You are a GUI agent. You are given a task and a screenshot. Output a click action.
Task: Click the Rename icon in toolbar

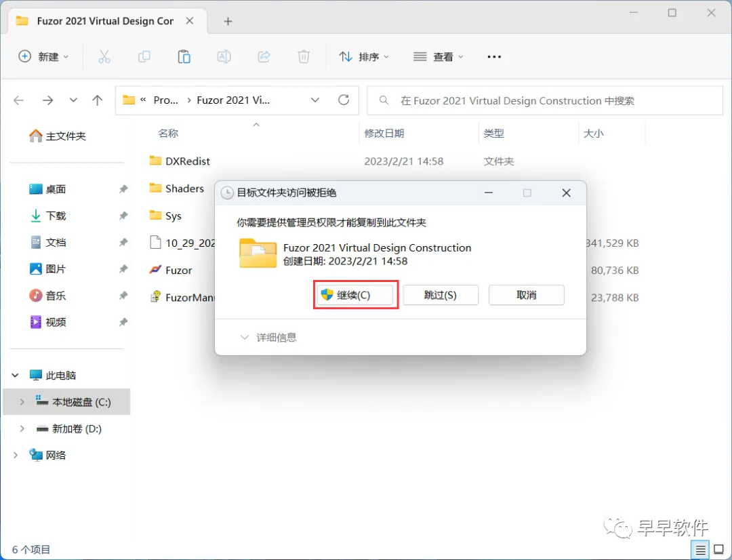tap(224, 57)
